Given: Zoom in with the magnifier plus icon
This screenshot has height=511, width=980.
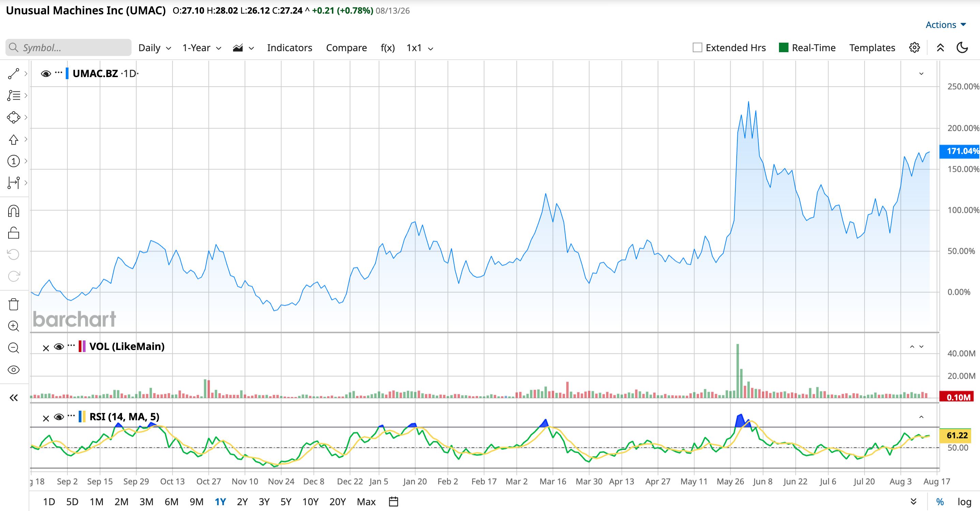Looking at the screenshot, I should coord(14,326).
